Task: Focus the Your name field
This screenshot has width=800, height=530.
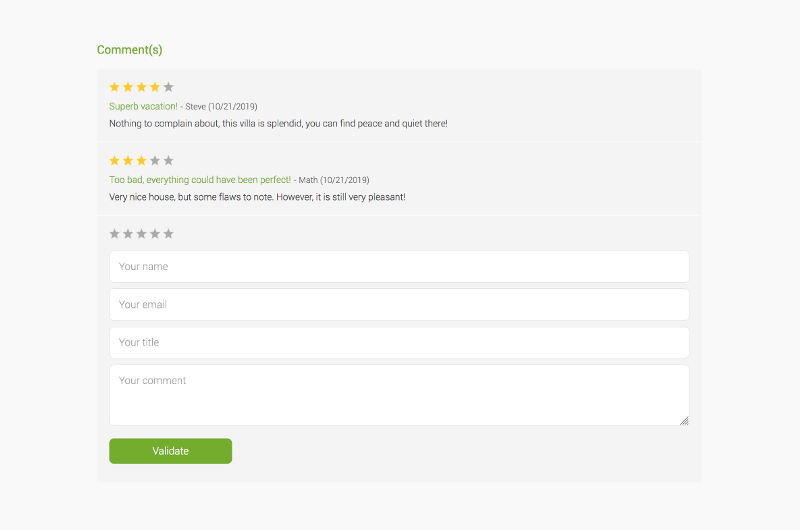Action: (399, 267)
